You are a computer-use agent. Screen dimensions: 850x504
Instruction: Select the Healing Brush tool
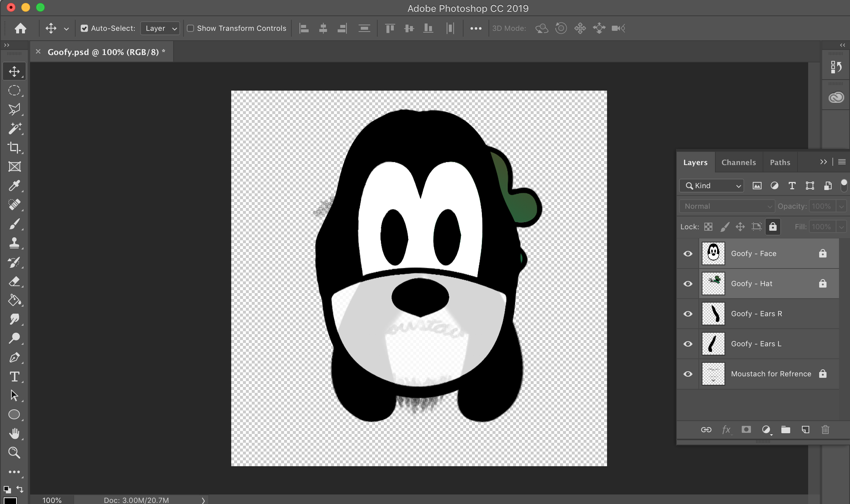click(x=14, y=205)
